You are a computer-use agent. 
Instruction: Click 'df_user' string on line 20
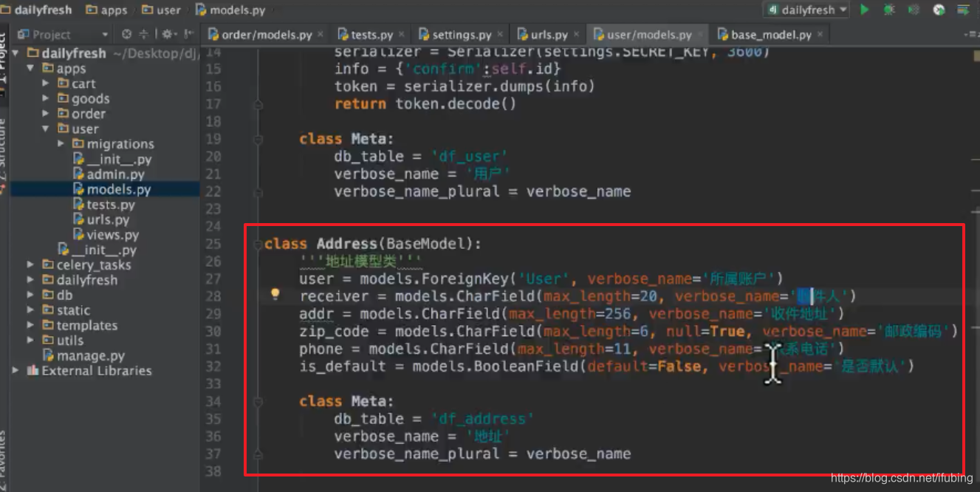click(469, 157)
